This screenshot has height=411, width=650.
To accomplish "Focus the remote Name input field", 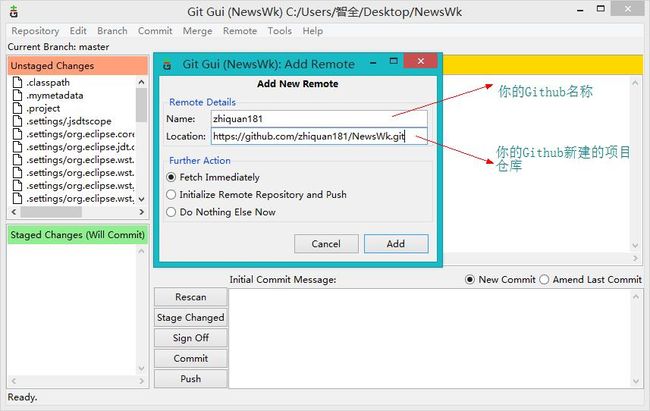I will click(x=319, y=119).
